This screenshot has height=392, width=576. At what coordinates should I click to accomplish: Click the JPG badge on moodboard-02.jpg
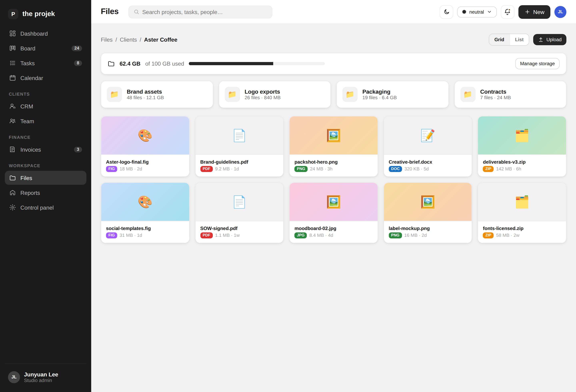[301, 235]
